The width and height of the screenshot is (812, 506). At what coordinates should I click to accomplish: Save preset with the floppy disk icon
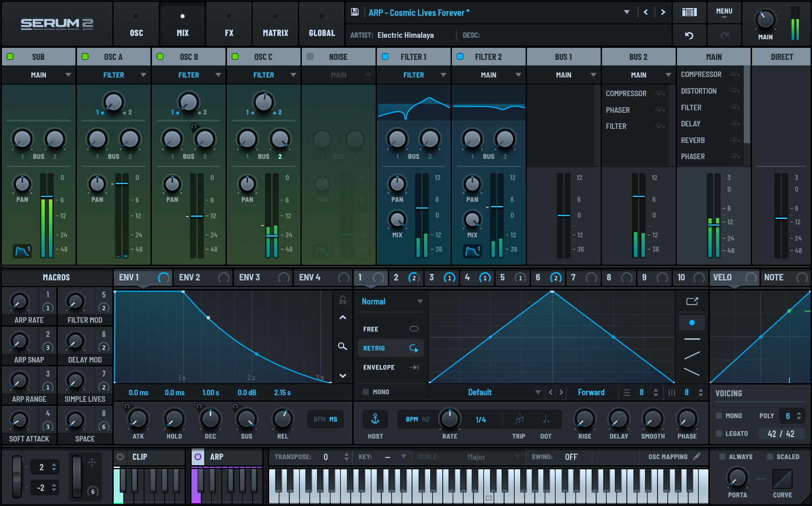pos(355,12)
